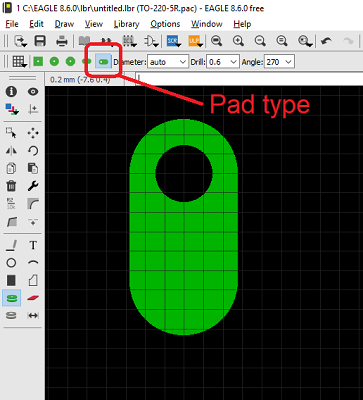Open the Angle dropdown
The width and height of the screenshot is (363, 400).
click(x=279, y=62)
